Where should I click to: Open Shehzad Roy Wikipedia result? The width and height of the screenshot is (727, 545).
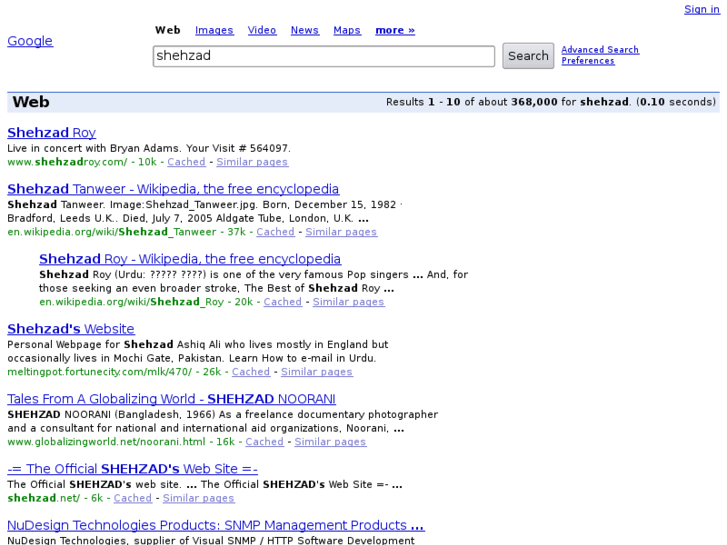point(190,259)
